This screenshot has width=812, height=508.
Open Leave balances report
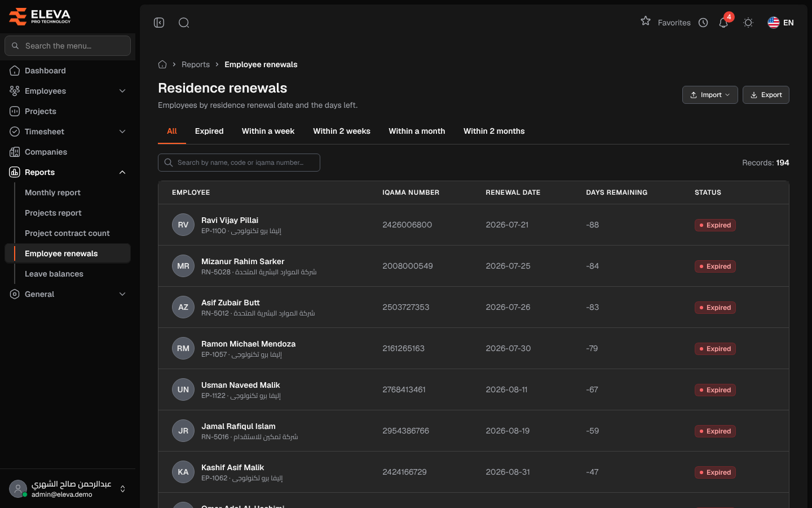pos(54,274)
